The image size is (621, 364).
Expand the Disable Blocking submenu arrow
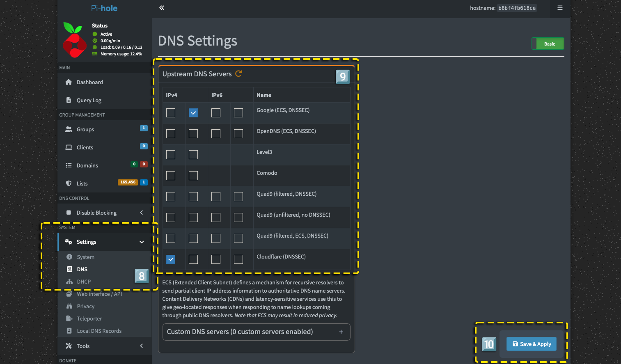[142, 213]
